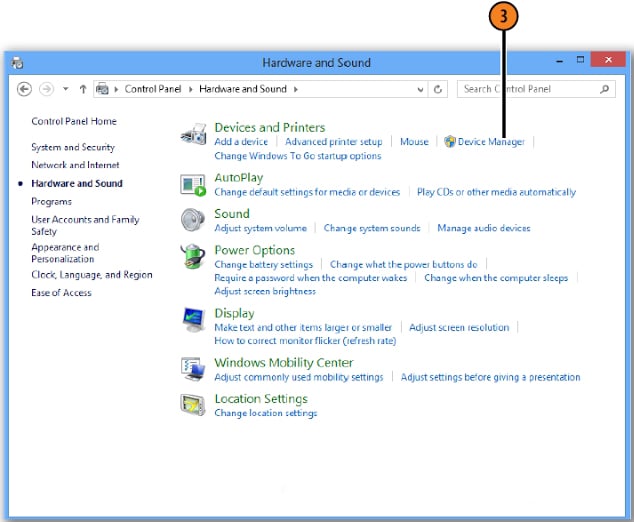Click Change when the computer sleeps
The height and width of the screenshot is (522, 634).
pos(496,278)
